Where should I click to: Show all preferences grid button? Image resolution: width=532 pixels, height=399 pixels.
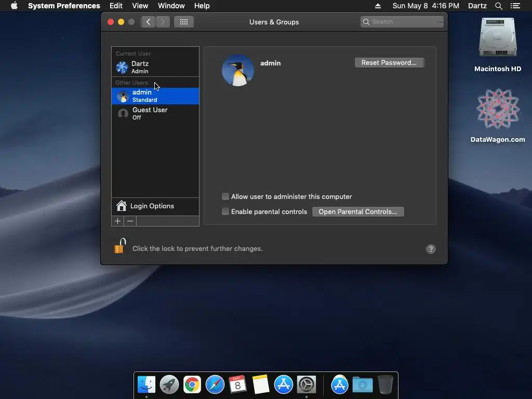tap(184, 22)
